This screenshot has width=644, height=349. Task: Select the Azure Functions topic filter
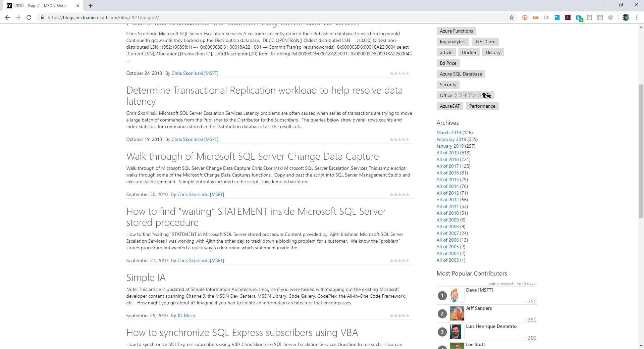[456, 31]
